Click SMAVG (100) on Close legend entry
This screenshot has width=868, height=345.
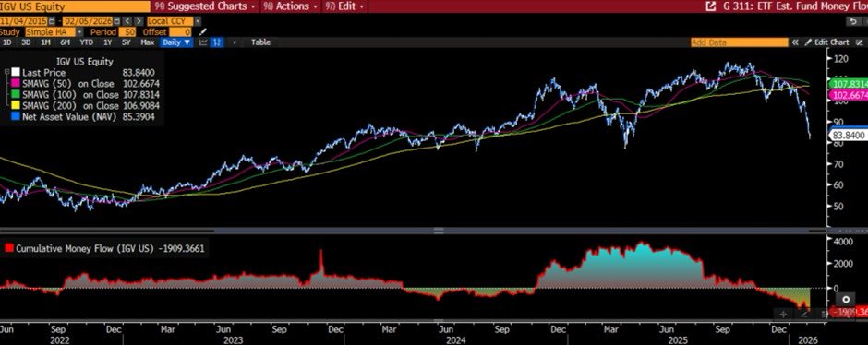pos(70,94)
